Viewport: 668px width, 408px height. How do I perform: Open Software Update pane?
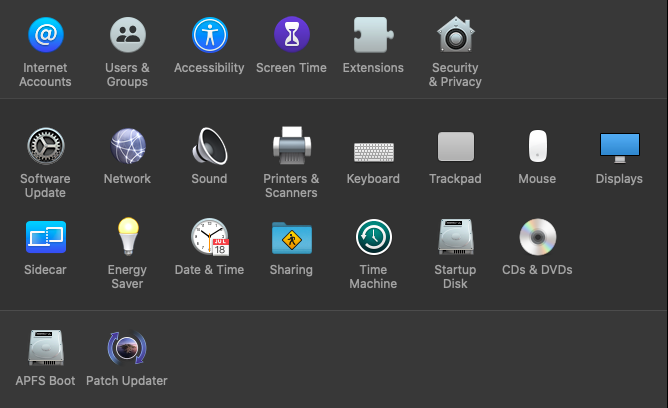pos(46,146)
